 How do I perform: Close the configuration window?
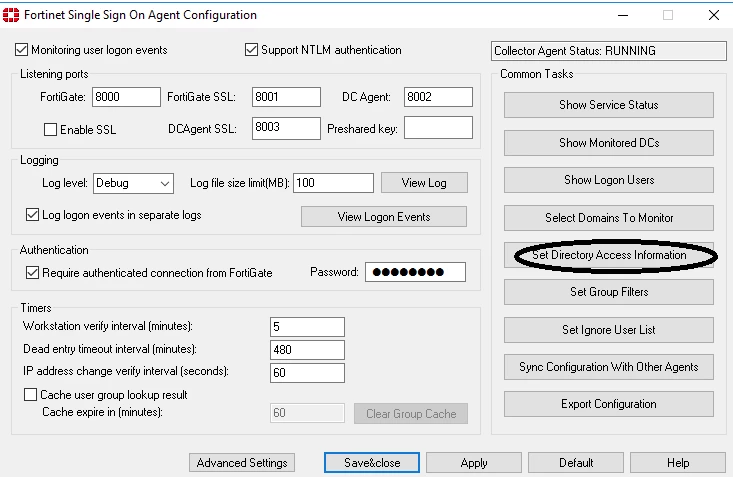pyautogui.click(x=714, y=15)
